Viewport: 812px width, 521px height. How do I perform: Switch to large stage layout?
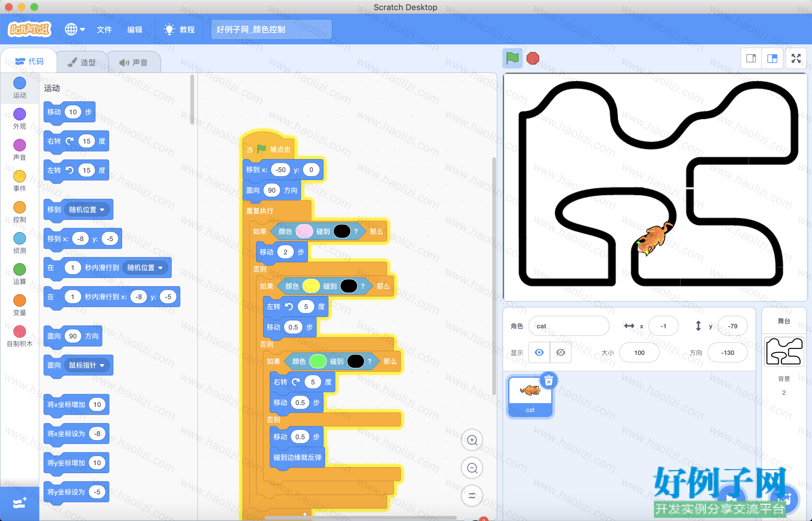772,59
